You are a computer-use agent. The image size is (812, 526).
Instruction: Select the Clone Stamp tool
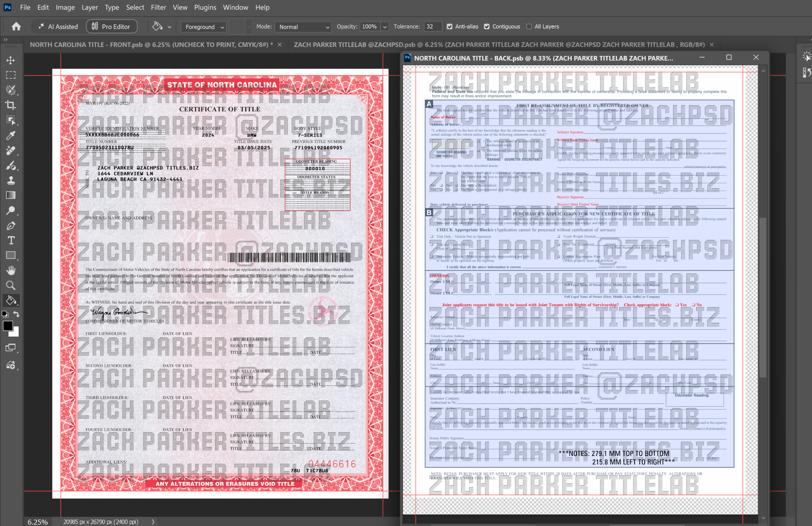click(x=10, y=180)
